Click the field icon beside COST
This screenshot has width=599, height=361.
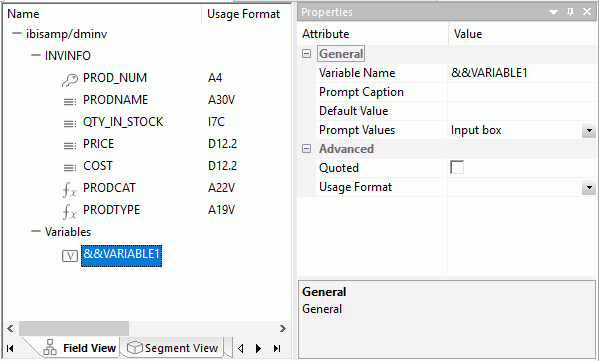point(70,167)
